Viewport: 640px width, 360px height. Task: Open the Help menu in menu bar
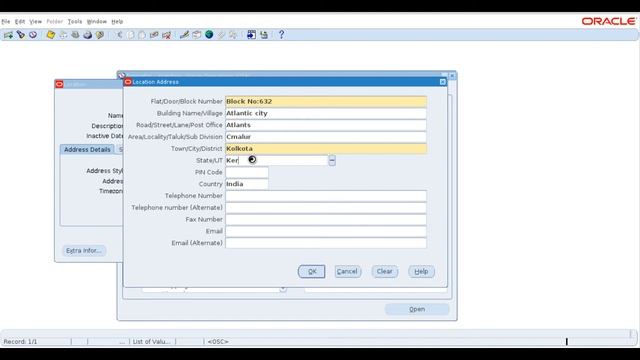117,22
